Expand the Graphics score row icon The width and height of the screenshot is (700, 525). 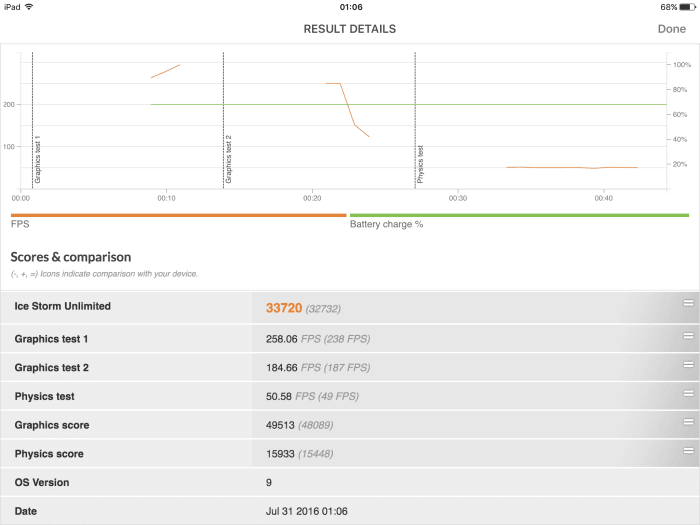688,422
